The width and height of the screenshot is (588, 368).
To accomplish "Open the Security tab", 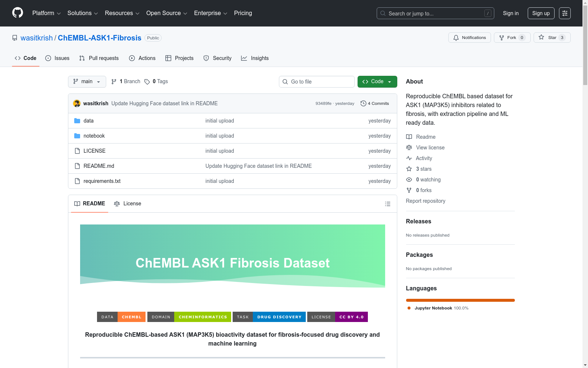I will [218, 58].
